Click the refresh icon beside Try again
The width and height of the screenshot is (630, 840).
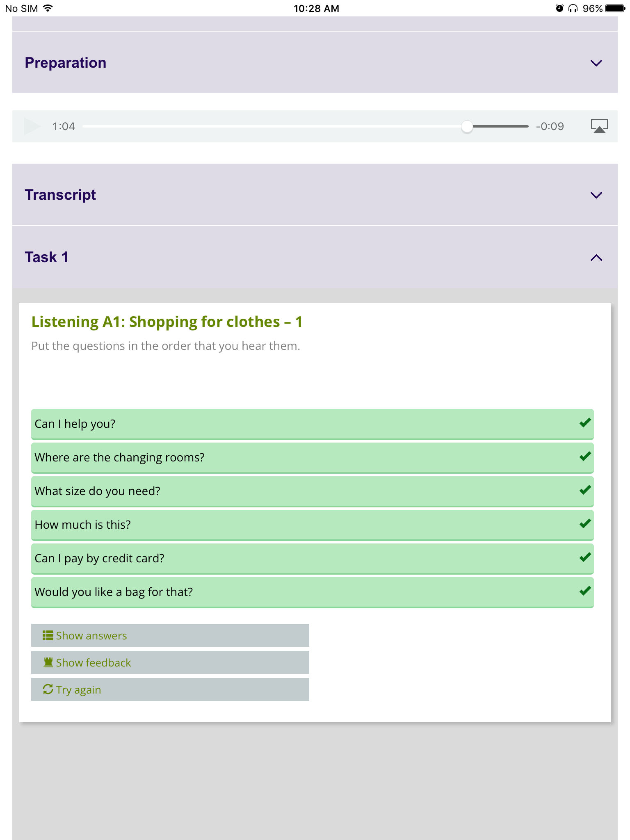pyautogui.click(x=48, y=689)
